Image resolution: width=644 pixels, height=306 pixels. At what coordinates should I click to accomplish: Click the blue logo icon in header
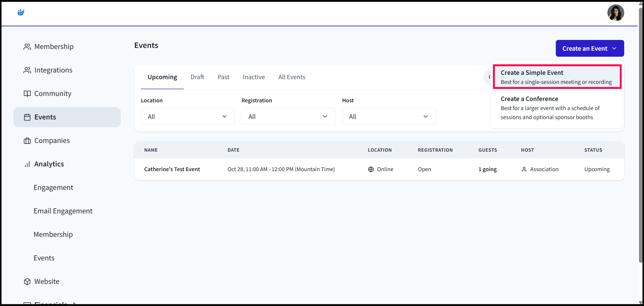coord(21,13)
